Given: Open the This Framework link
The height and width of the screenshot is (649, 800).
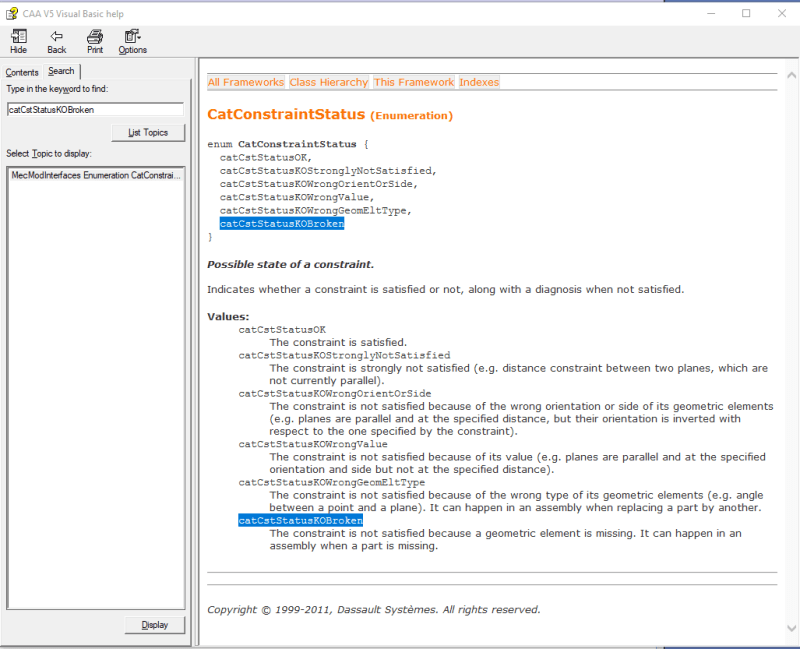Looking at the screenshot, I should pos(414,82).
